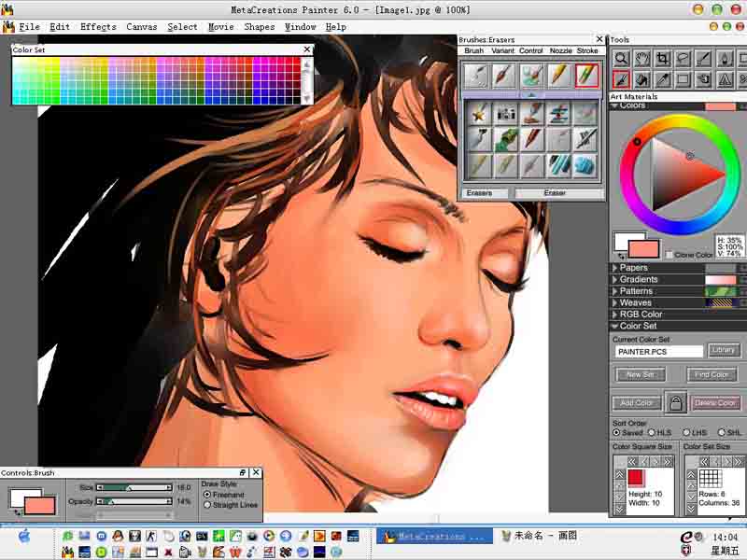Click the brush Size slider

click(134, 487)
